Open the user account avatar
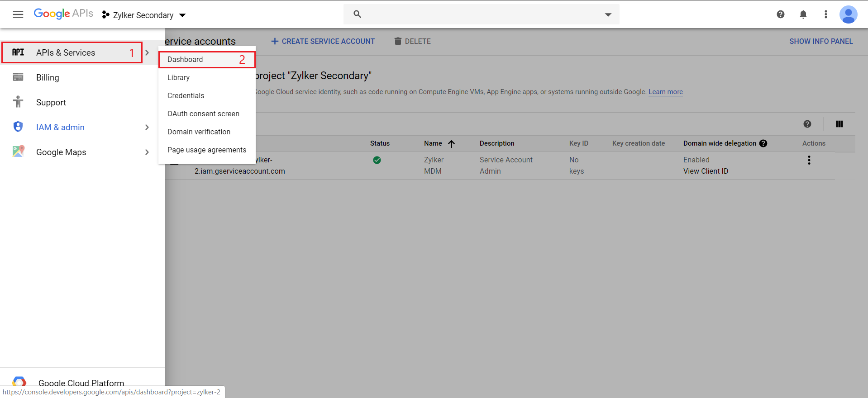Image resolution: width=868 pixels, height=398 pixels. pyautogui.click(x=849, y=14)
